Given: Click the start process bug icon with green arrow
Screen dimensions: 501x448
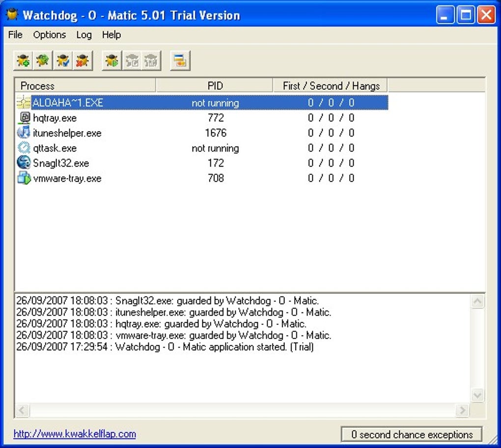Looking at the screenshot, I should click(x=111, y=60).
